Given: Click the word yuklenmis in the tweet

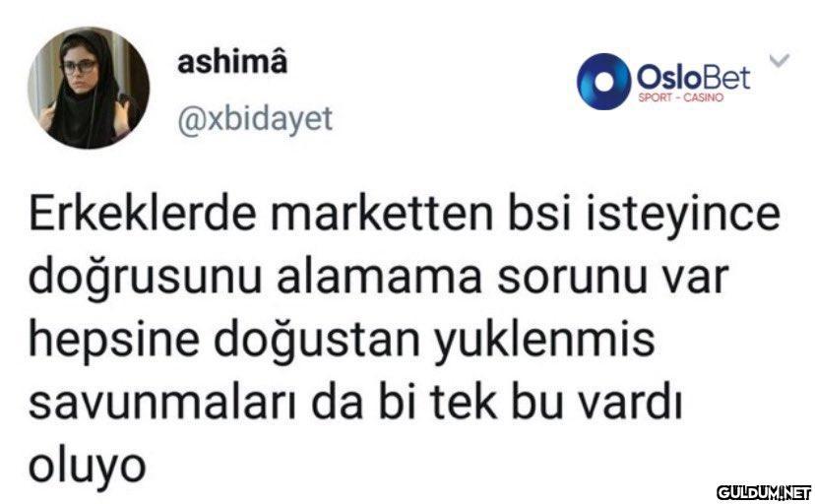Looking at the screenshot, I should tap(543, 342).
